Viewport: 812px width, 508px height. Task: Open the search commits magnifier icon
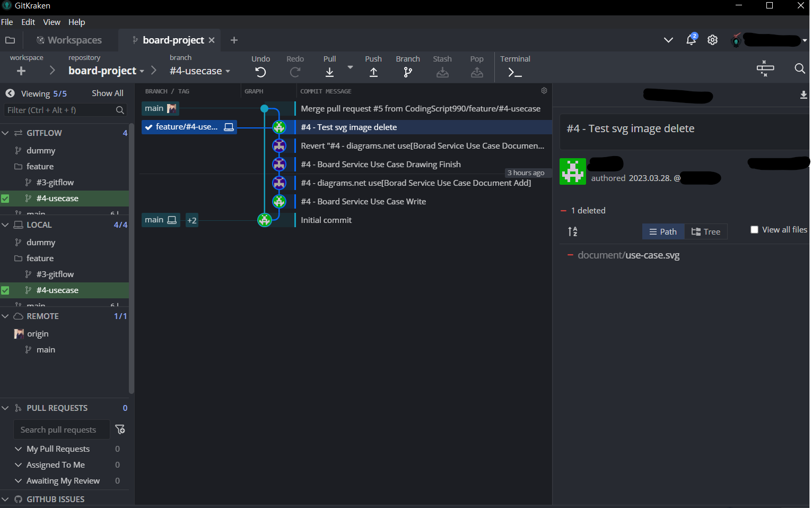point(800,68)
